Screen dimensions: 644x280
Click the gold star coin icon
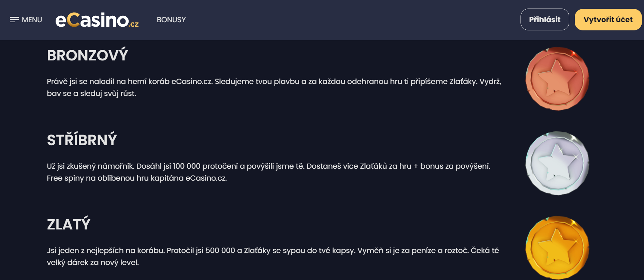coord(557,248)
